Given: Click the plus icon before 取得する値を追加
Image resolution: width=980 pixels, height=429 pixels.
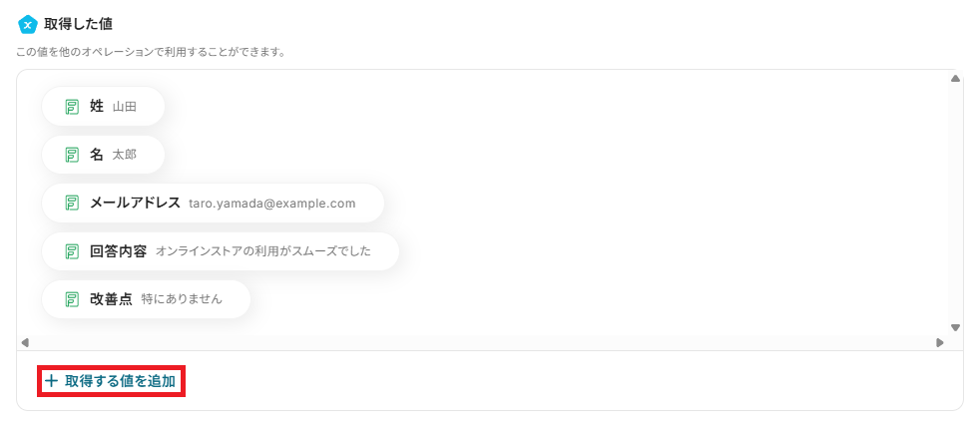Looking at the screenshot, I should click(x=51, y=381).
